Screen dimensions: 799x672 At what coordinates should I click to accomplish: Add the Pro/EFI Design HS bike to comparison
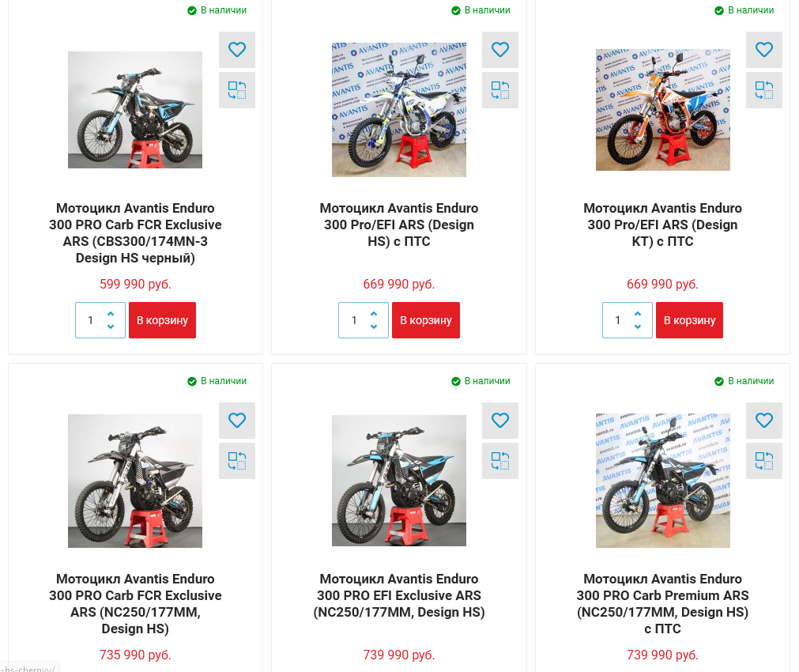(x=500, y=90)
